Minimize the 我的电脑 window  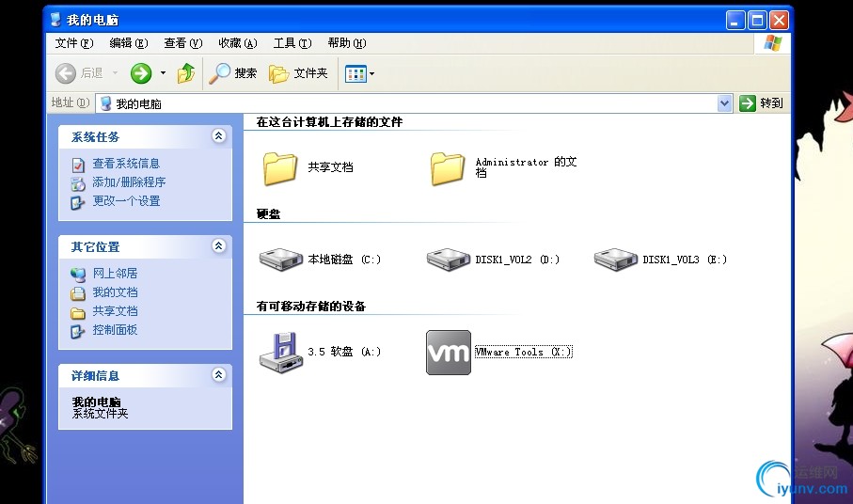click(735, 21)
